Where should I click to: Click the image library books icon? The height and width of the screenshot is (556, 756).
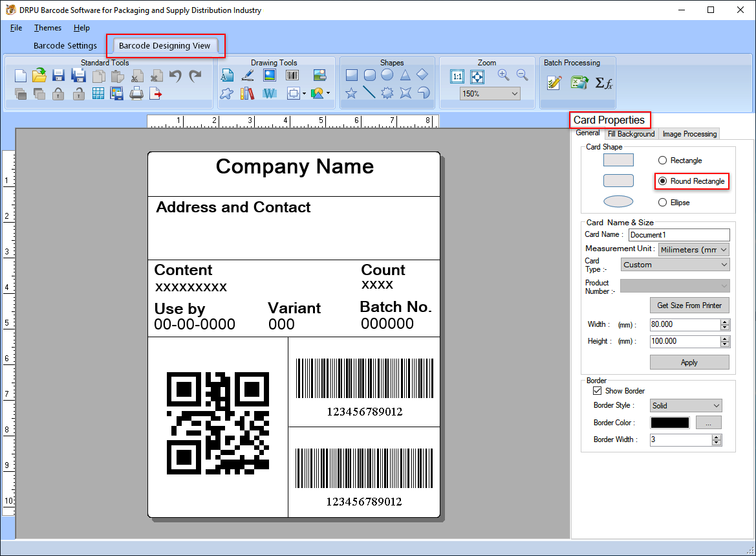click(x=247, y=93)
